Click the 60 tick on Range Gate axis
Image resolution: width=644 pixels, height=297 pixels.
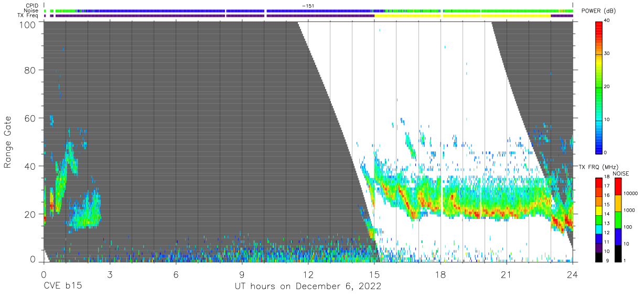tap(30, 118)
